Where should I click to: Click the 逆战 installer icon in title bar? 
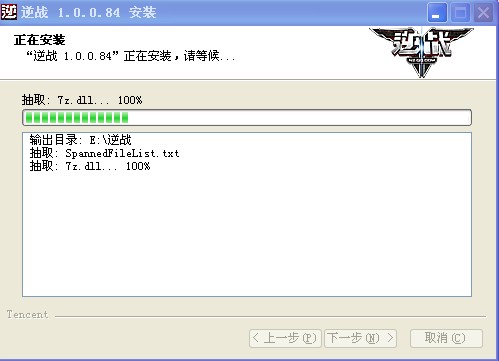pyautogui.click(x=9, y=12)
